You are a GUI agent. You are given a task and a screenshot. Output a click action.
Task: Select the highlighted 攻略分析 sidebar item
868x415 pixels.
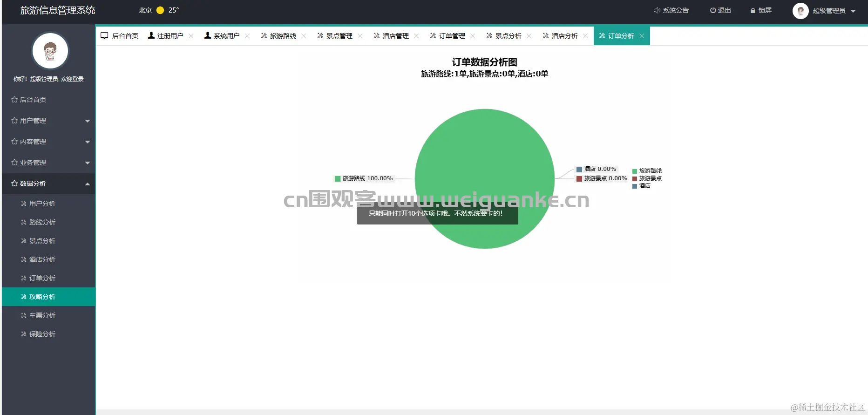(48, 297)
